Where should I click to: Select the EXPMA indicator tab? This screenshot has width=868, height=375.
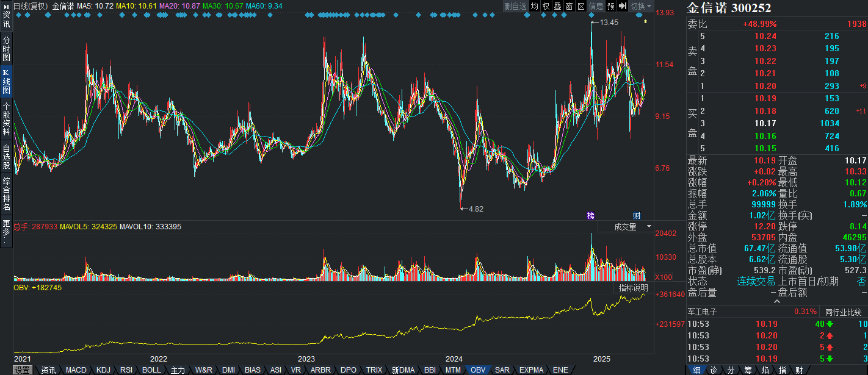tap(531, 370)
